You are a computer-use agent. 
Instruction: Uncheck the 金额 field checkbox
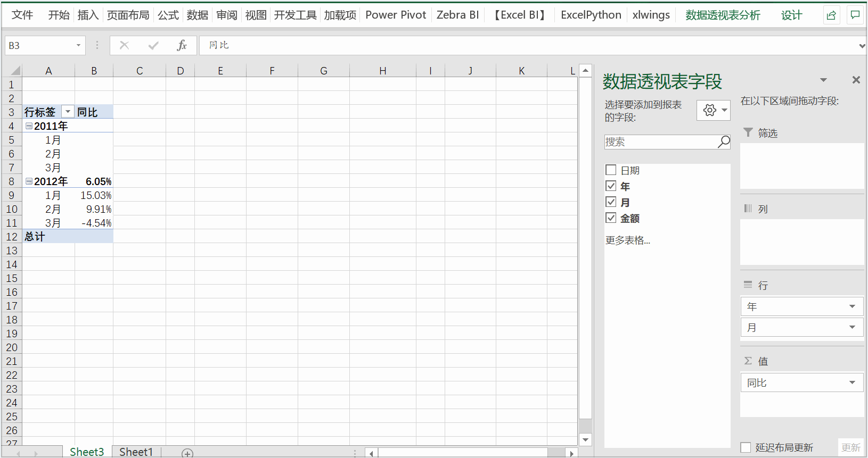coord(611,218)
